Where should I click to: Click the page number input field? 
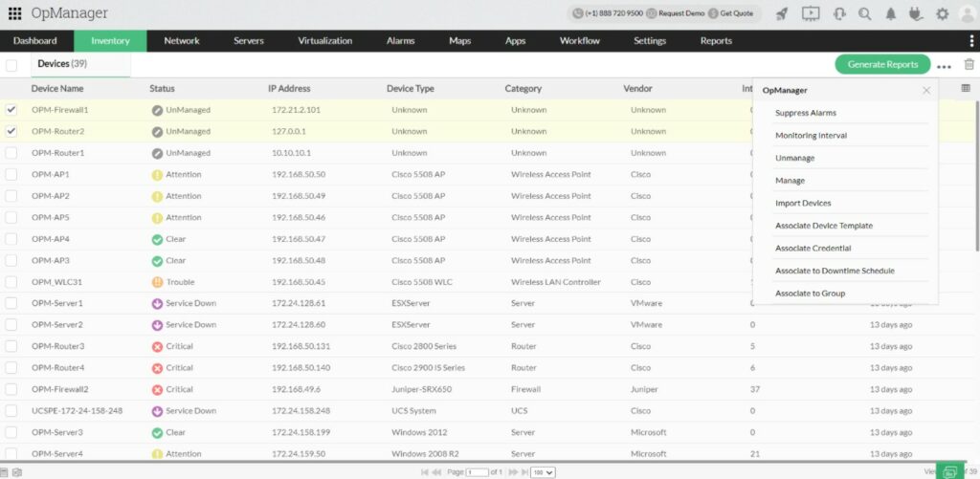click(x=477, y=472)
